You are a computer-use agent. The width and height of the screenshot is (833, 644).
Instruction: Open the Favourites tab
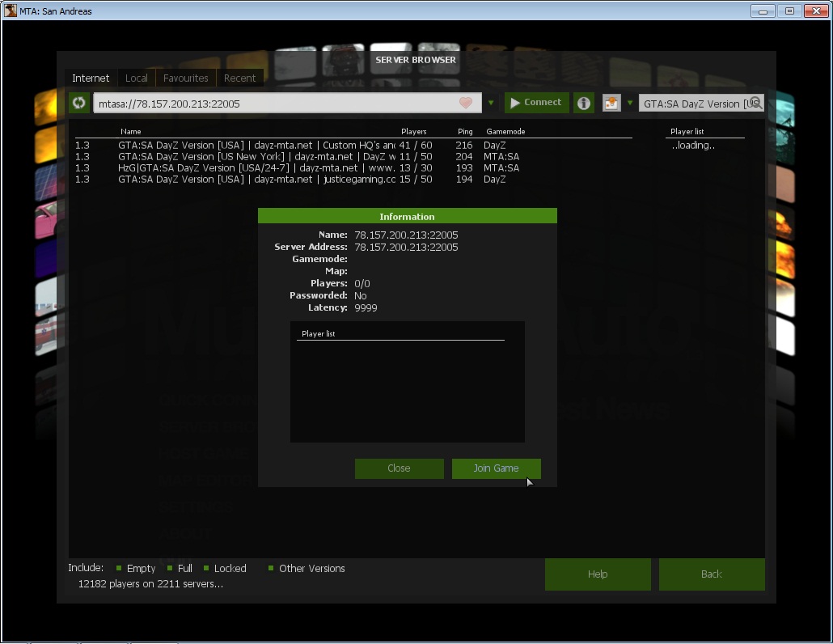click(185, 78)
